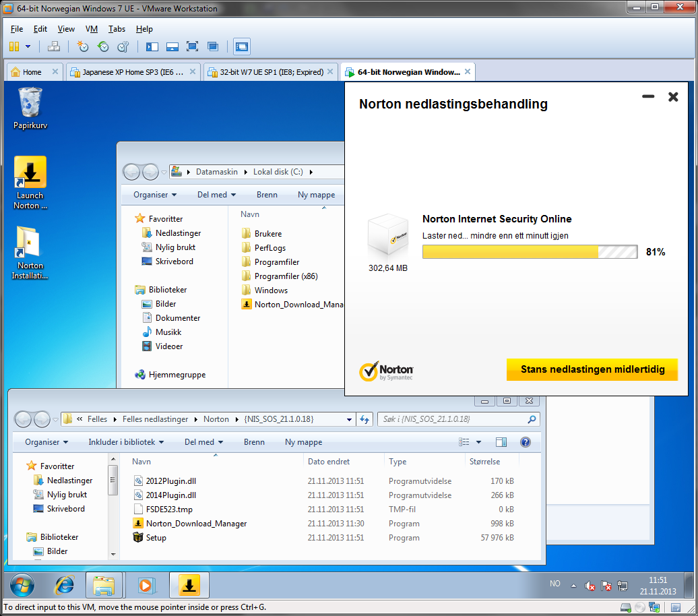The image size is (698, 616).
Task: Switch to the Japanese XP Home SP3 tab
Action: (132, 72)
